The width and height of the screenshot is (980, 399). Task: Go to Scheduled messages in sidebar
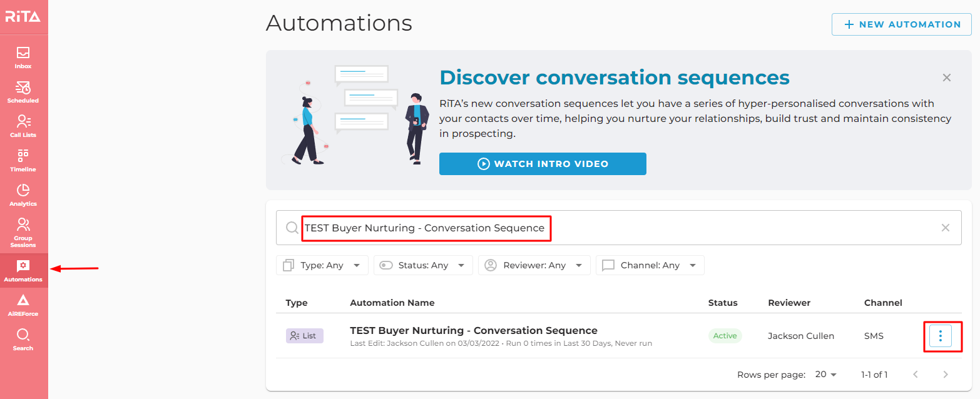click(23, 91)
